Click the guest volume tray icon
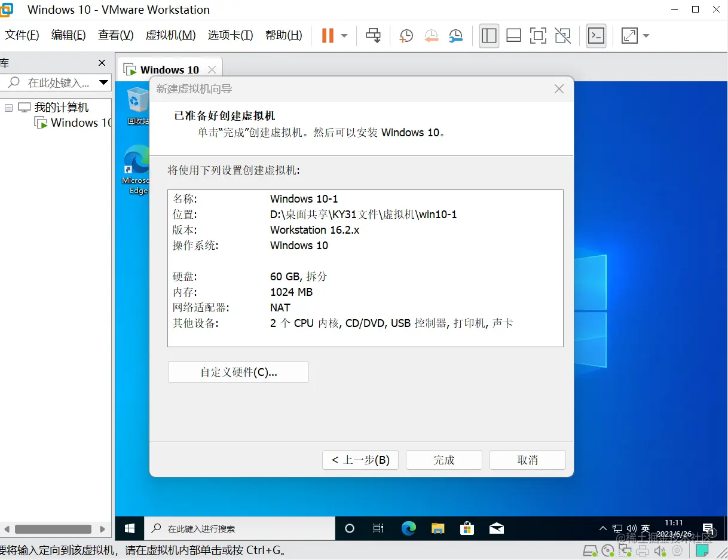This screenshot has height=560, width=728. tap(632, 529)
